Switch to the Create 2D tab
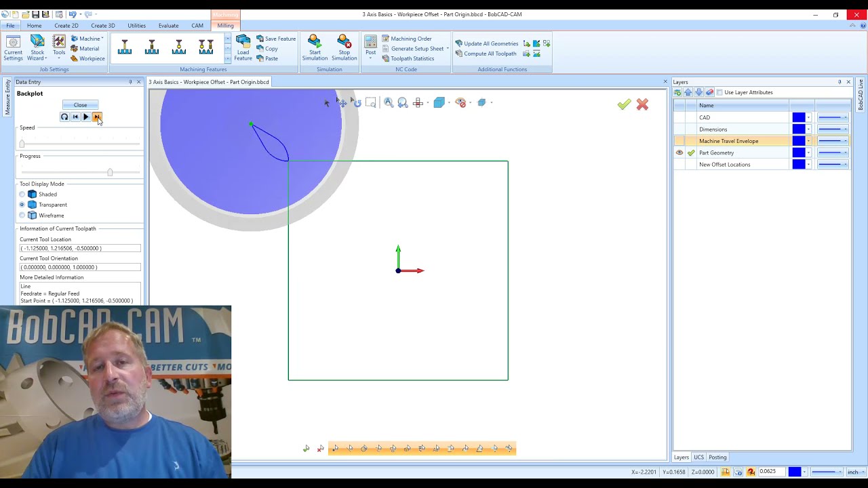The height and width of the screenshot is (488, 868). coord(66,26)
